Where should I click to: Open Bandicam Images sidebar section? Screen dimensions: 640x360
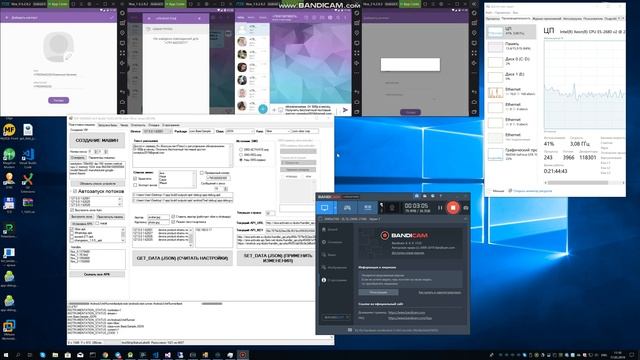(x=334, y=267)
